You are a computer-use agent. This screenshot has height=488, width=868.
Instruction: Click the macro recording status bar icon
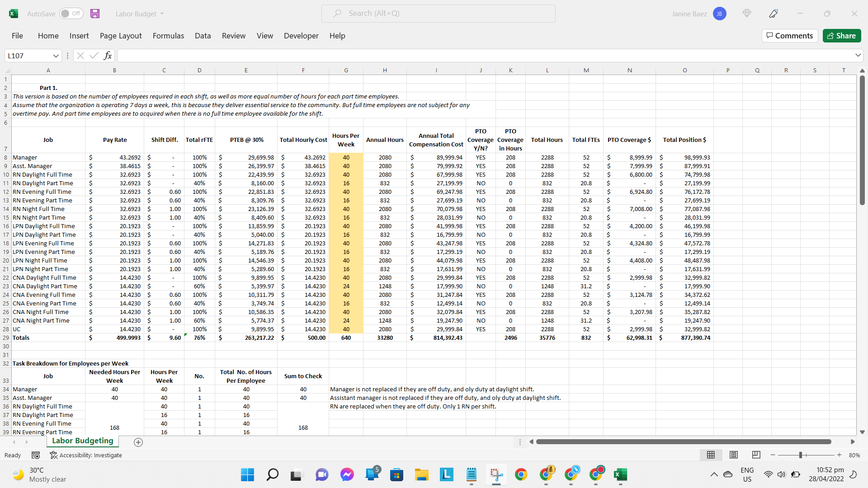pyautogui.click(x=36, y=455)
